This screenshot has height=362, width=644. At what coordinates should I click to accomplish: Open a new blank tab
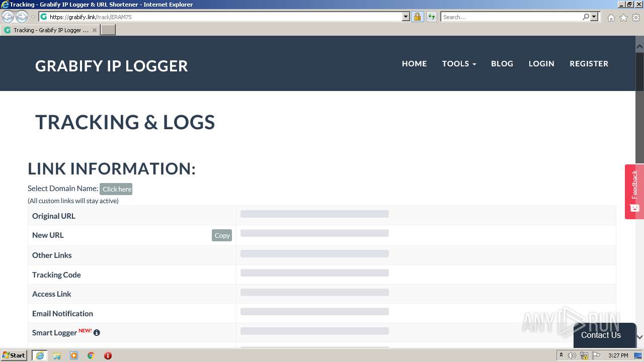pos(108,30)
